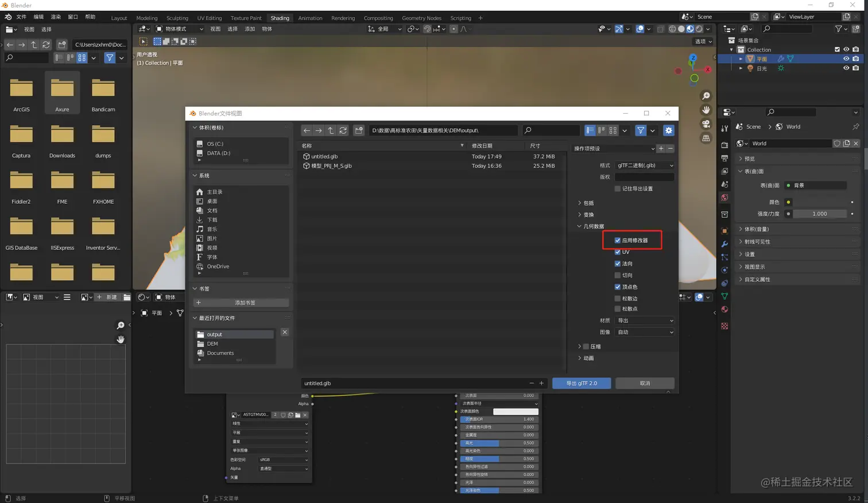
Task: Open the Output properties tab
Action: click(724, 157)
